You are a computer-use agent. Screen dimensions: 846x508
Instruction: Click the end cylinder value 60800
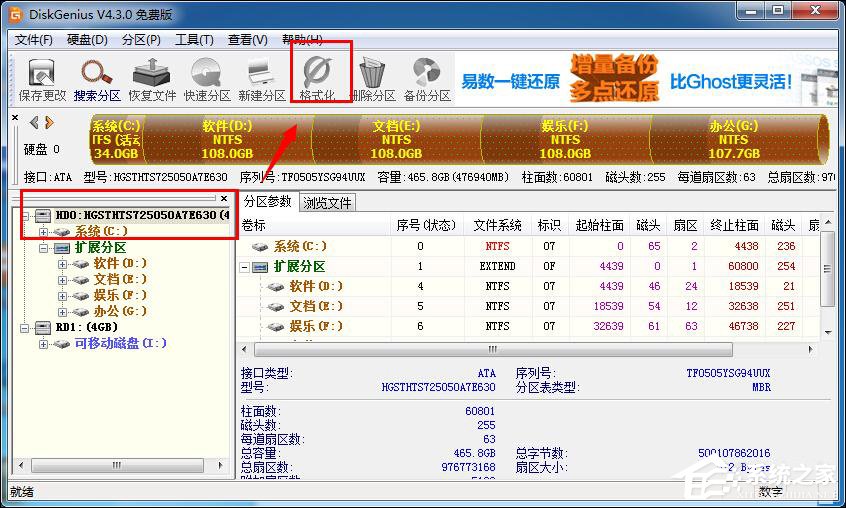(x=743, y=266)
